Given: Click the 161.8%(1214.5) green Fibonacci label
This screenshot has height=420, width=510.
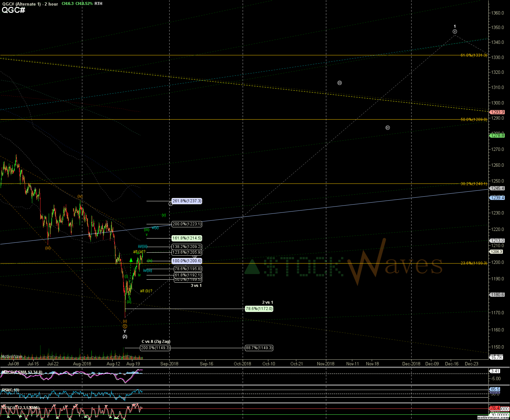Looking at the screenshot, I should coord(187,238).
